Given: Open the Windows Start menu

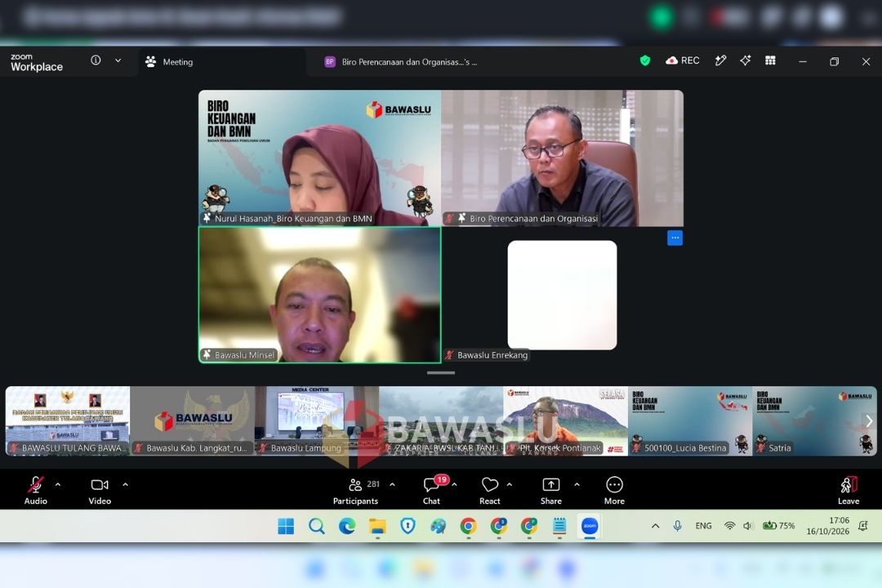Looking at the screenshot, I should coord(286,526).
